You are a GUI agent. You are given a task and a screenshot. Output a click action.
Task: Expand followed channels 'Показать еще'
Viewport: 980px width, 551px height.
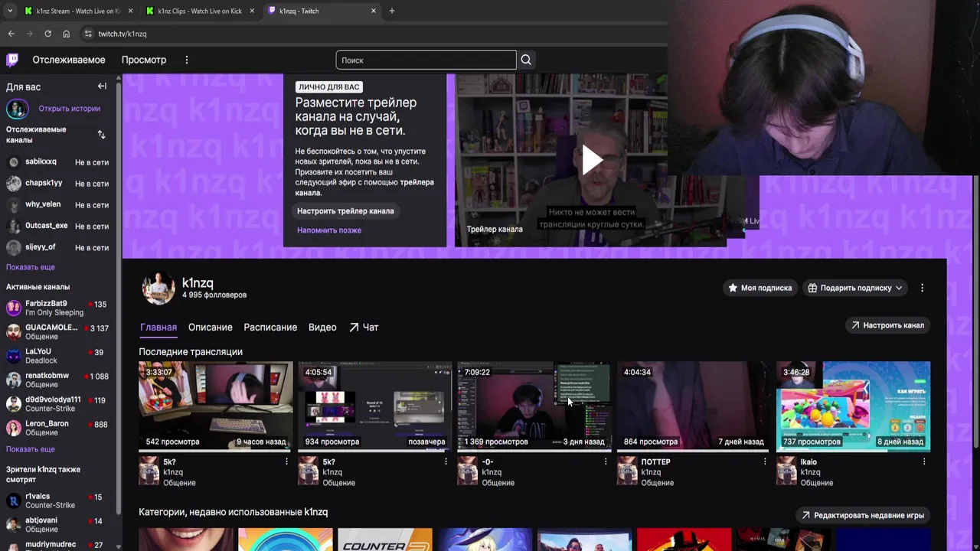(31, 267)
